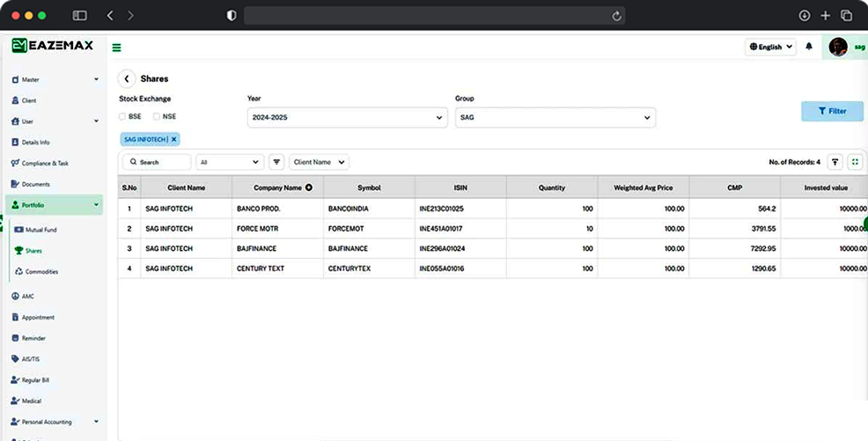Viewport: 868px width, 441px height.
Task: Click the plus icon beside Company Name
Action: (x=309, y=187)
